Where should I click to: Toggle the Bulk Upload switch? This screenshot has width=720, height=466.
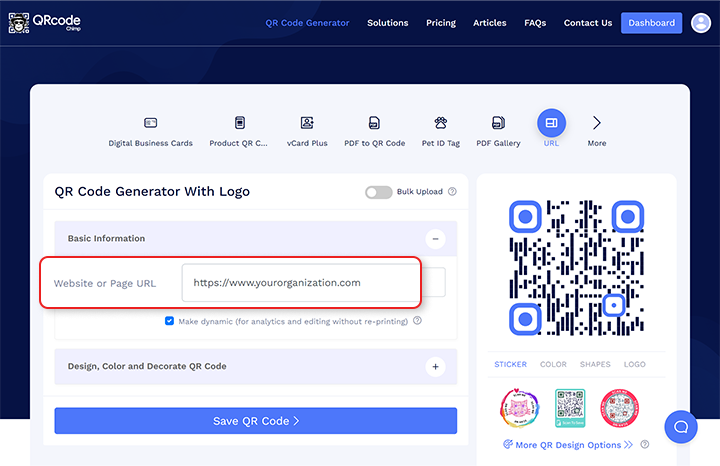click(x=378, y=192)
